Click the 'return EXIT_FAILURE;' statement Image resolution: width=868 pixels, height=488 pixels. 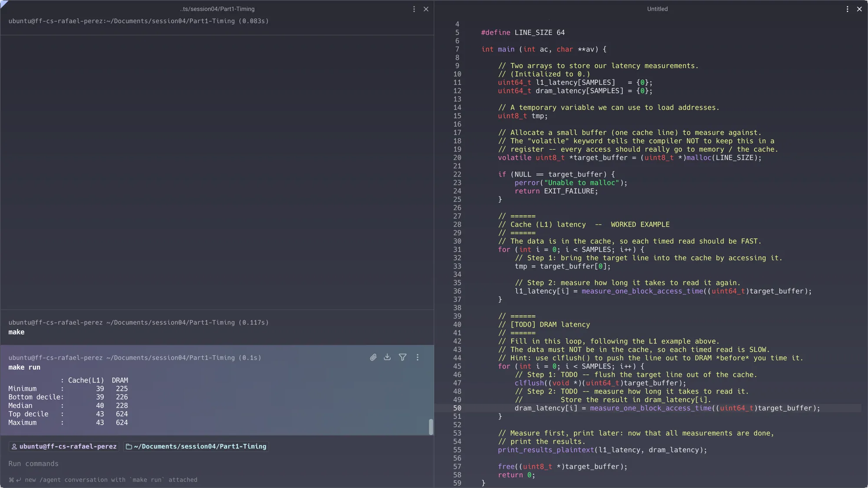click(x=556, y=191)
